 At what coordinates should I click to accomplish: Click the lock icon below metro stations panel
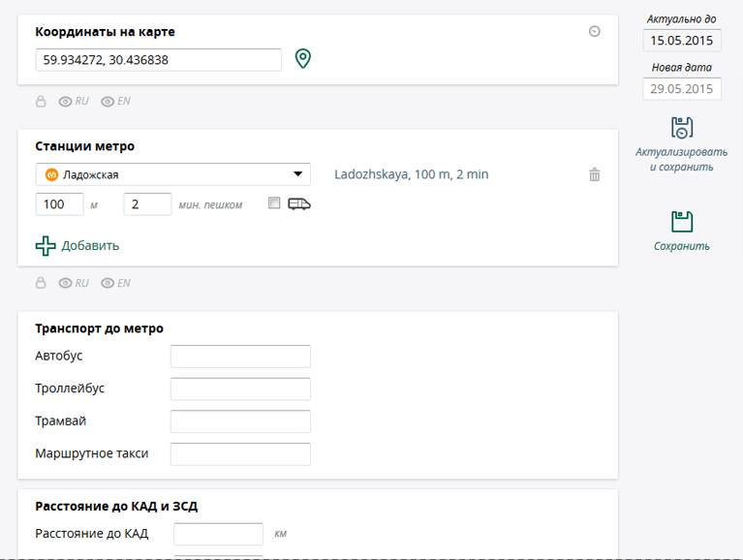coord(41,283)
